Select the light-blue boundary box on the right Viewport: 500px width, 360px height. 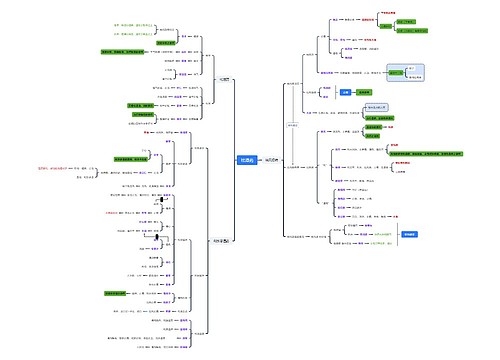tap(405, 73)
